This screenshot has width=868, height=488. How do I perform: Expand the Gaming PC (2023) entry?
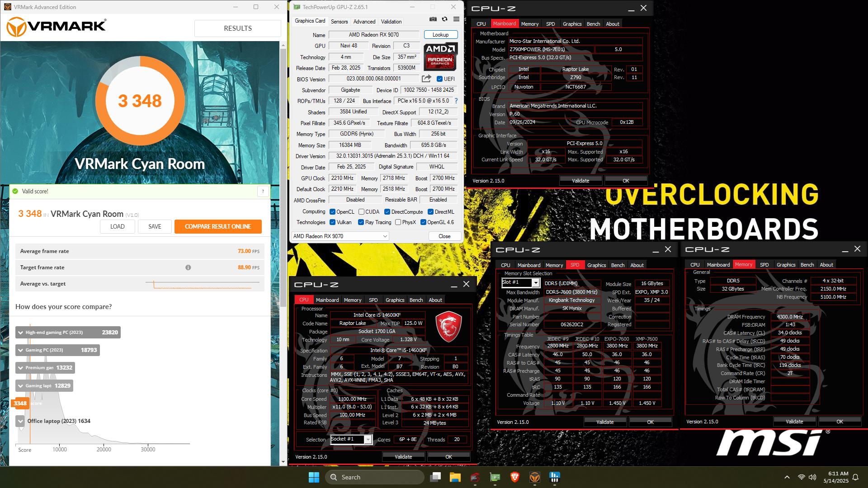click(x=20, y=350)
